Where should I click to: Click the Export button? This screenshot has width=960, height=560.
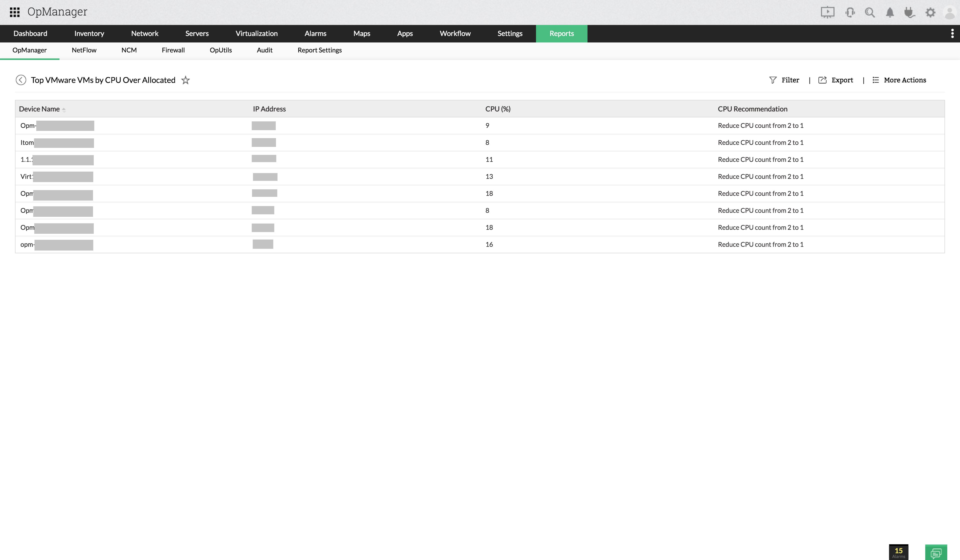pos(836,80)
